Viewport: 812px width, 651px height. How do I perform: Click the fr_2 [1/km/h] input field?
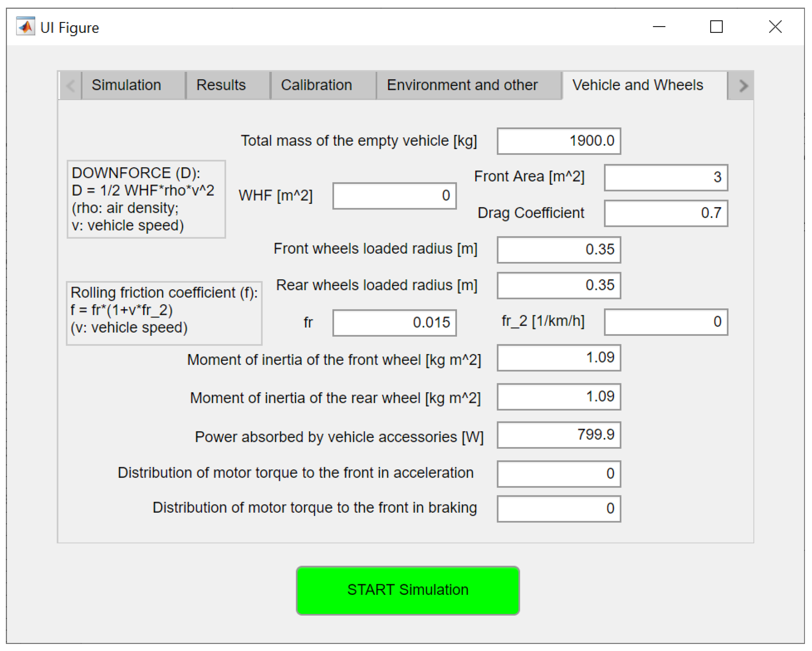pyautogui.click(x=665, y=322)
